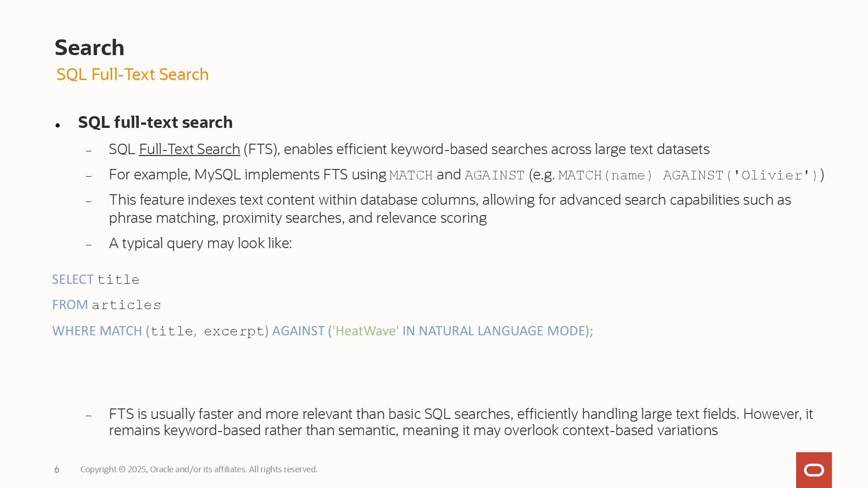This screenshot has width=868, height=488.
Task: Click the "excerpt" column name in query
Action: click(234, 331)
